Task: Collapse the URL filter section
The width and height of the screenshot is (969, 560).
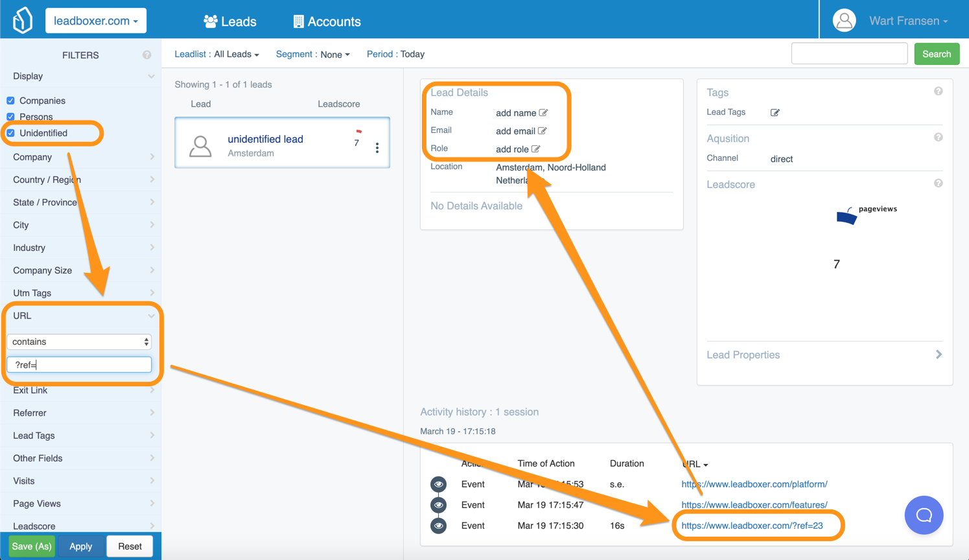Action: point(80,316)
